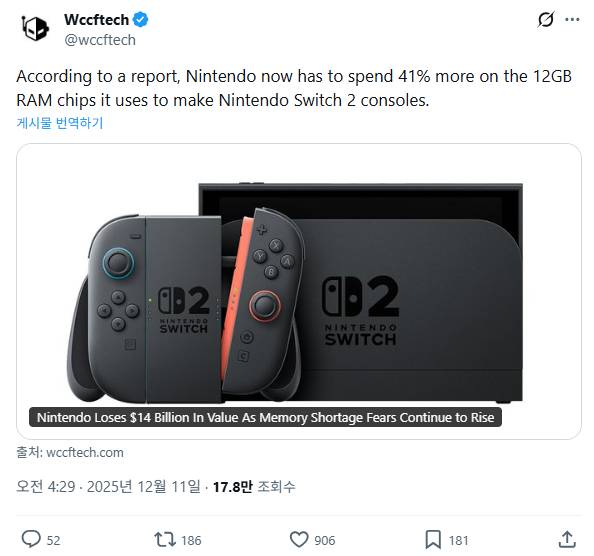
Task: Bookmark this post
Action: coord(433,539)
